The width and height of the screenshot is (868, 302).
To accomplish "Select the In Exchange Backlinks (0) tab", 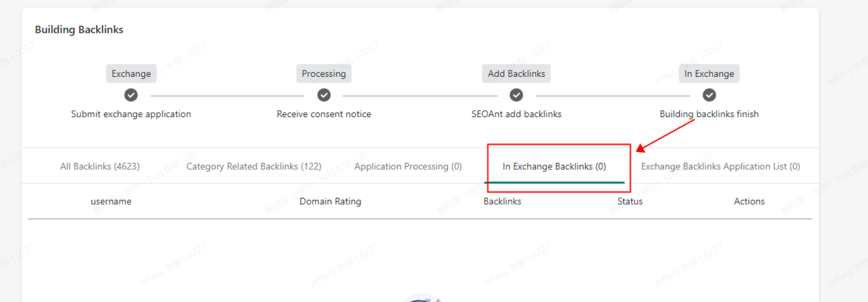I will coord(554,167).
